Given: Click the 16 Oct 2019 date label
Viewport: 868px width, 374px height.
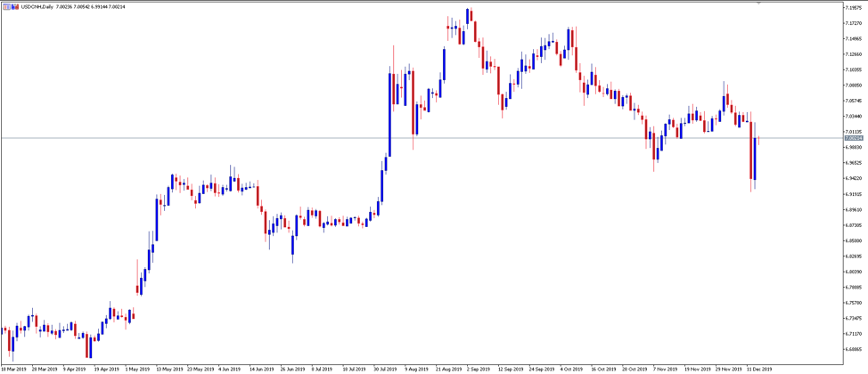Looking at the screenshot, I should click(x=602, y=369).
